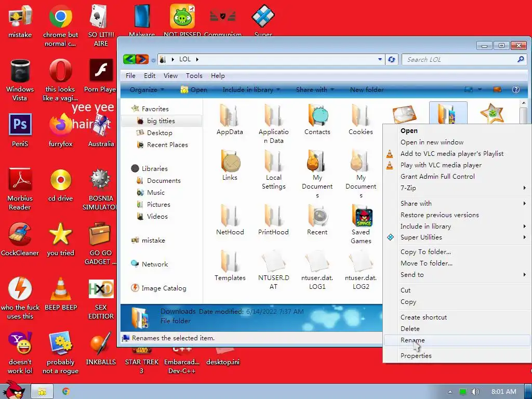Open the Contacts folder
The height and width of the screenshot is (399, 532).
[x=317, y=119]
